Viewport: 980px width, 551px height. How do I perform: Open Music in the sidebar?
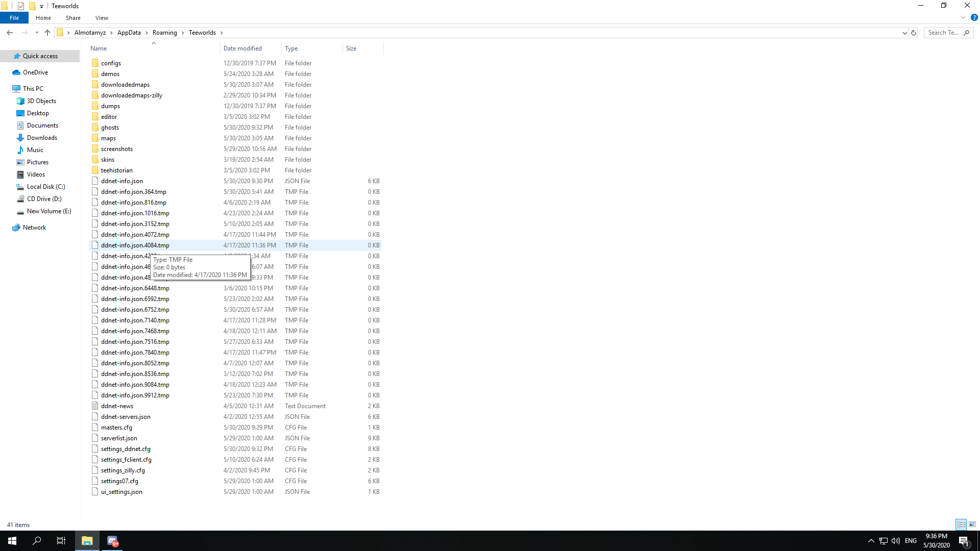click(x=35, y=150)
